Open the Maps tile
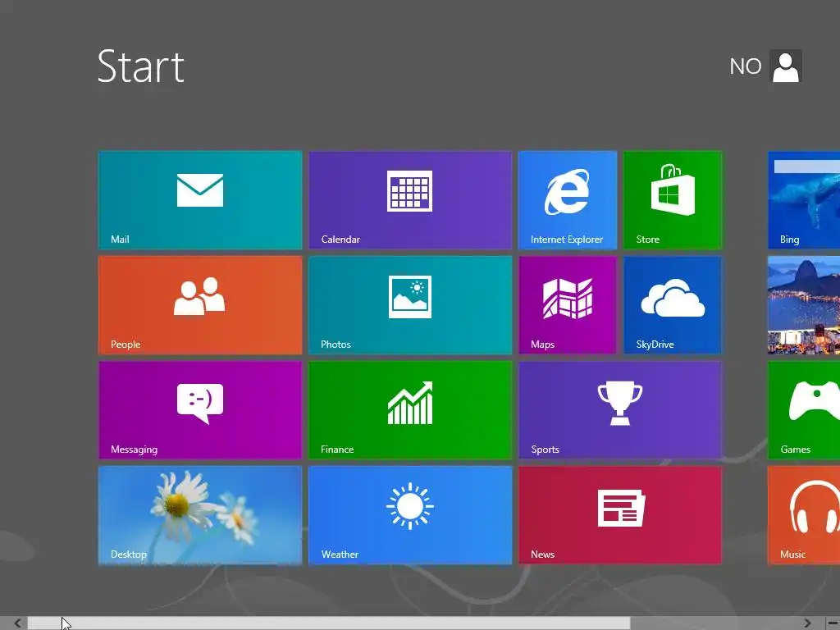Screen dimensions: 840x630 [568, 305]
